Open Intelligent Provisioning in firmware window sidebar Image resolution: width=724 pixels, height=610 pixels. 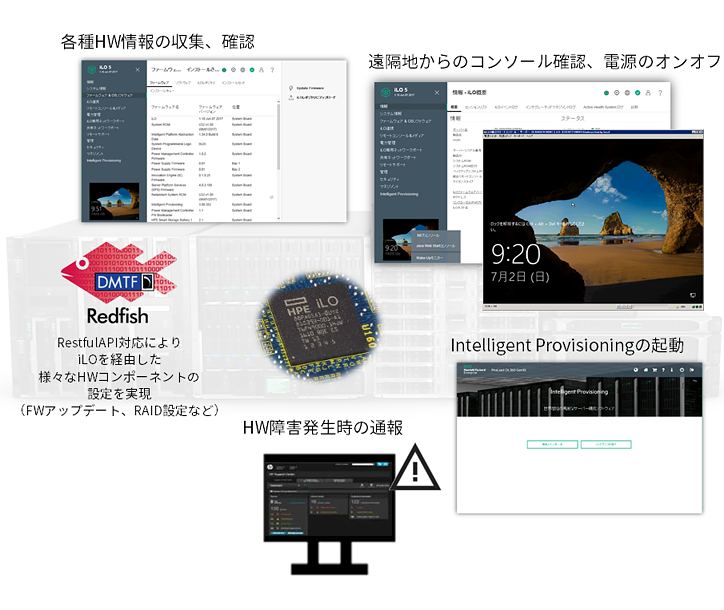click(x=104, y=161)
